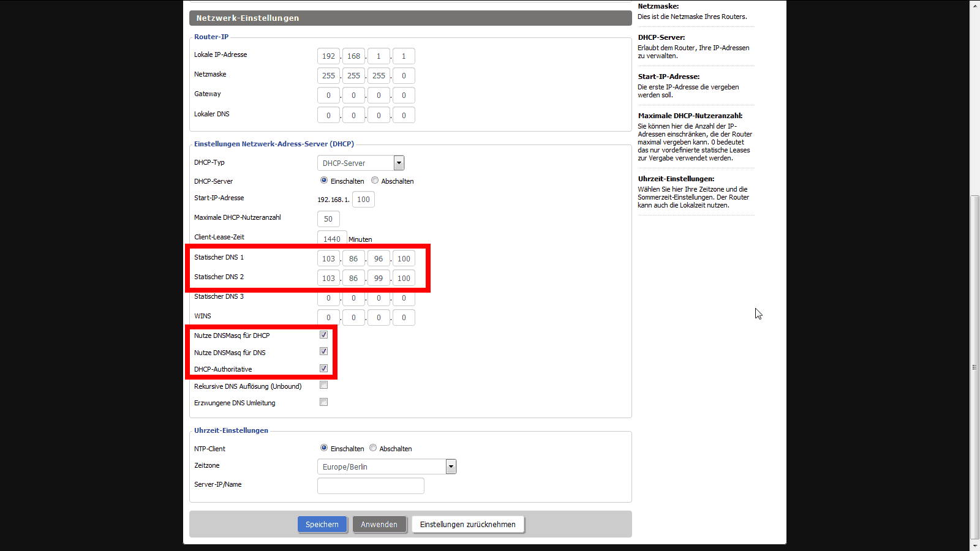Click first Lokaler DNS octet field
This screenshot has width=980, height=551.
click(328, 115)
